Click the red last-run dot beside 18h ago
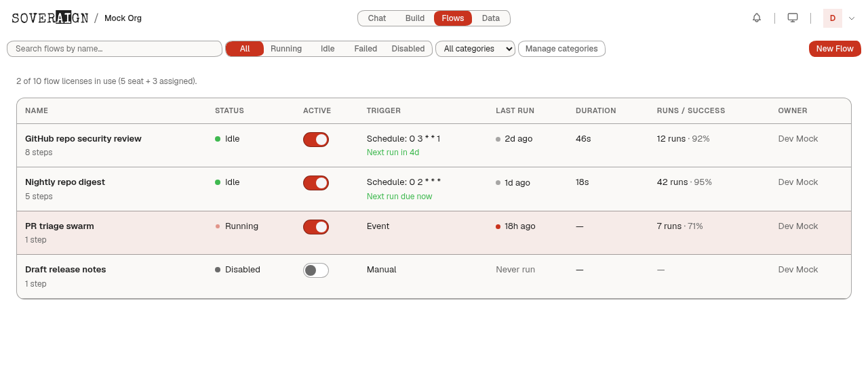The image size is (868, 391). [x=498, y=227]
